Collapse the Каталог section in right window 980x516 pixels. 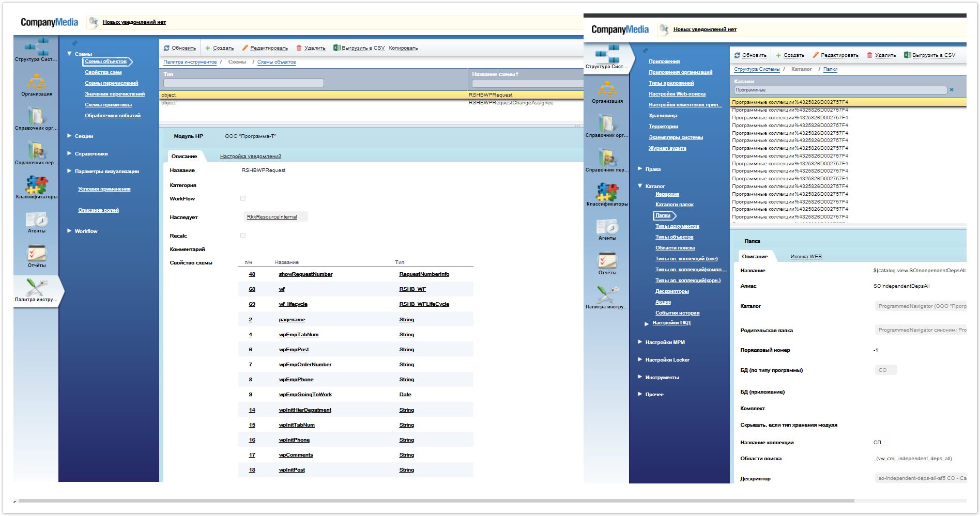click(640, 186)
